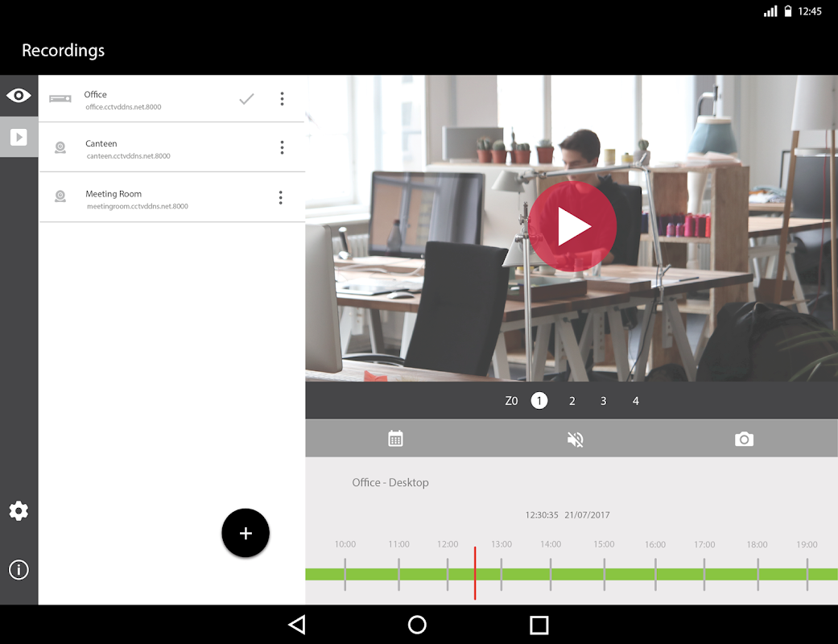
Task: Open the more options menu for Meeting Room
Action: point(281,198)
